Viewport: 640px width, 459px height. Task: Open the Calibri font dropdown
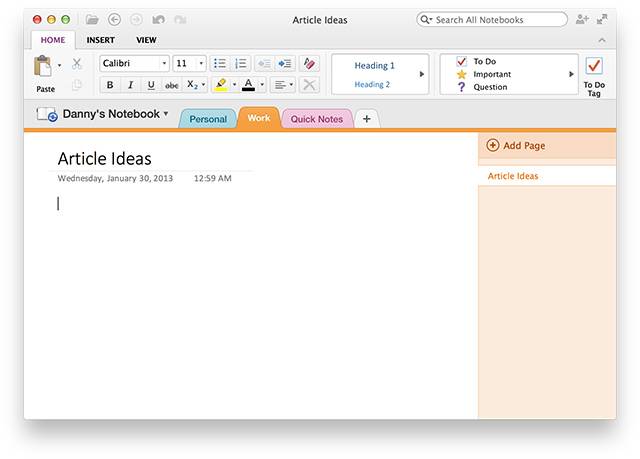tap(164, 63)
